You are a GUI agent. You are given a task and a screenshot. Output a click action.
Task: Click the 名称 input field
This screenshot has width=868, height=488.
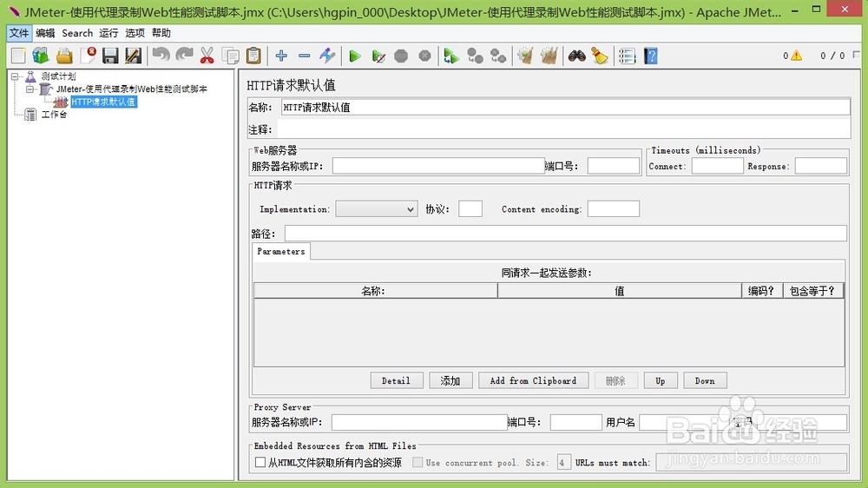566,108
